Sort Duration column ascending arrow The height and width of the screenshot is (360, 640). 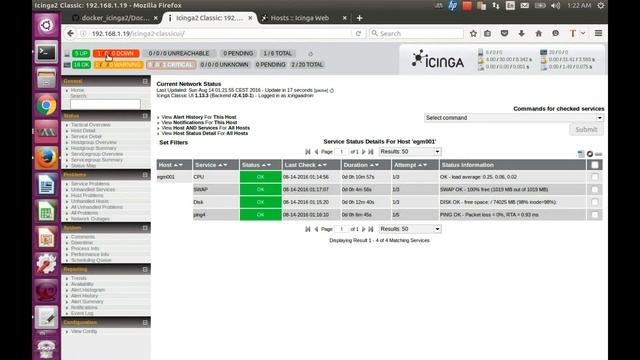tap(371, 165)
